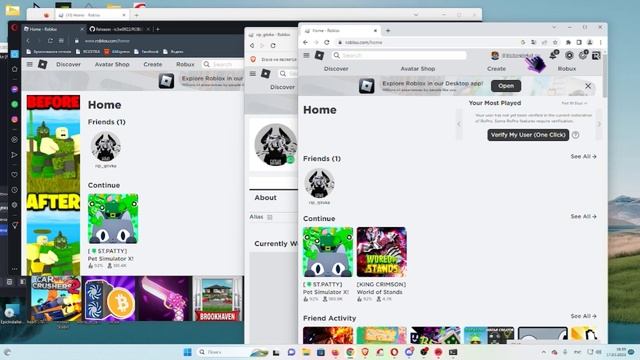Click See All next to Friend Activity

click(583, 316)
